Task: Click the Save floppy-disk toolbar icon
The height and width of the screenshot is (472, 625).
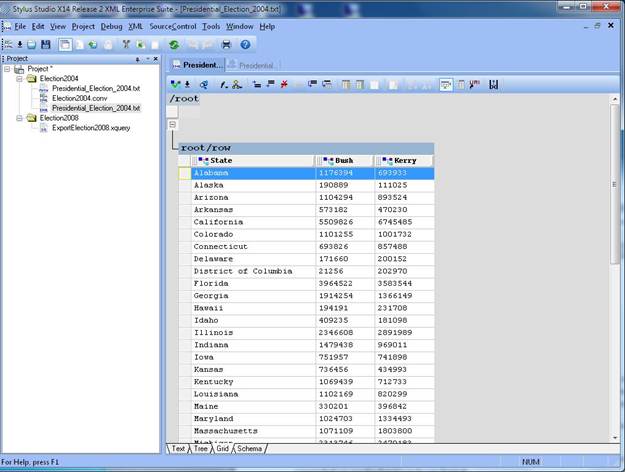Action: (46, 45)
